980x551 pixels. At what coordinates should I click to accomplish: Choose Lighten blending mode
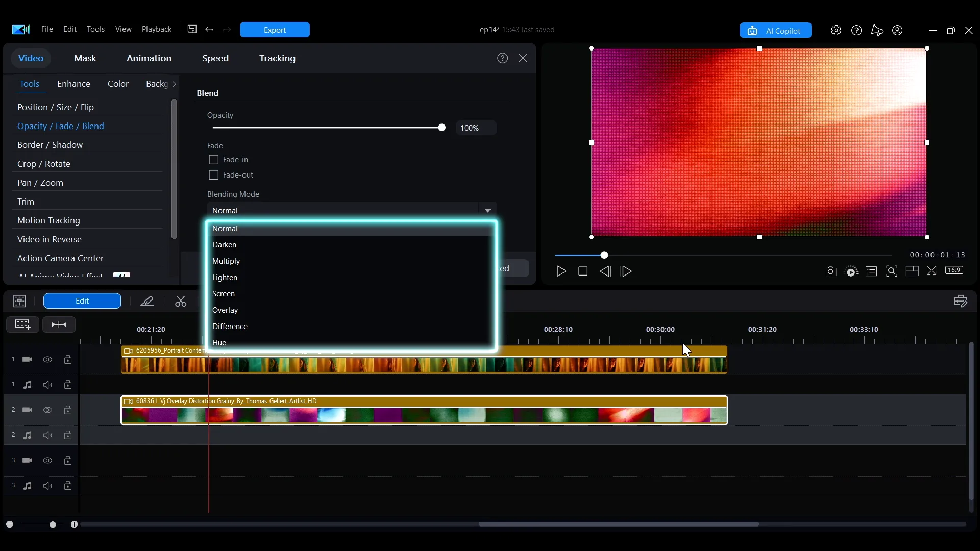pos(351,278)
